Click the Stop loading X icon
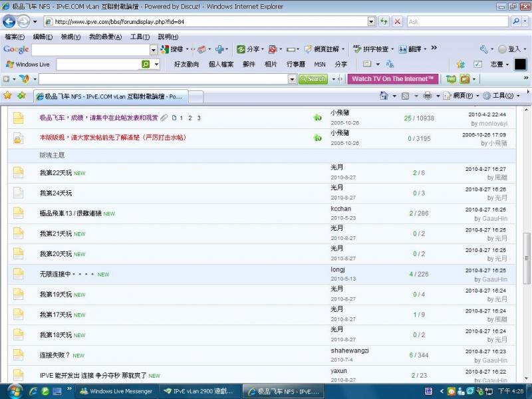The image size is (532, 399). tap(397, 21)
